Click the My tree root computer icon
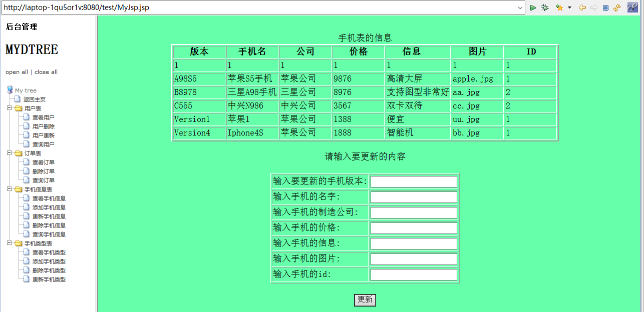 [10, 90]
